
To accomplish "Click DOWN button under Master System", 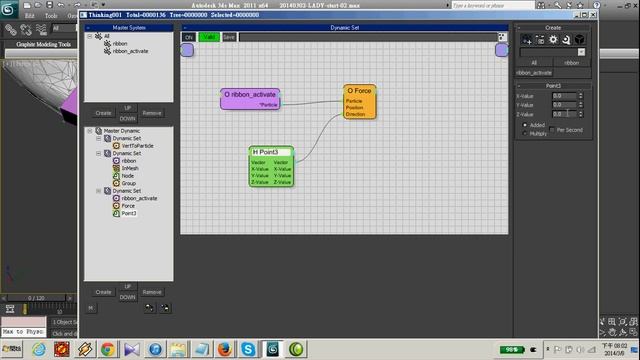I will (127, 118).
